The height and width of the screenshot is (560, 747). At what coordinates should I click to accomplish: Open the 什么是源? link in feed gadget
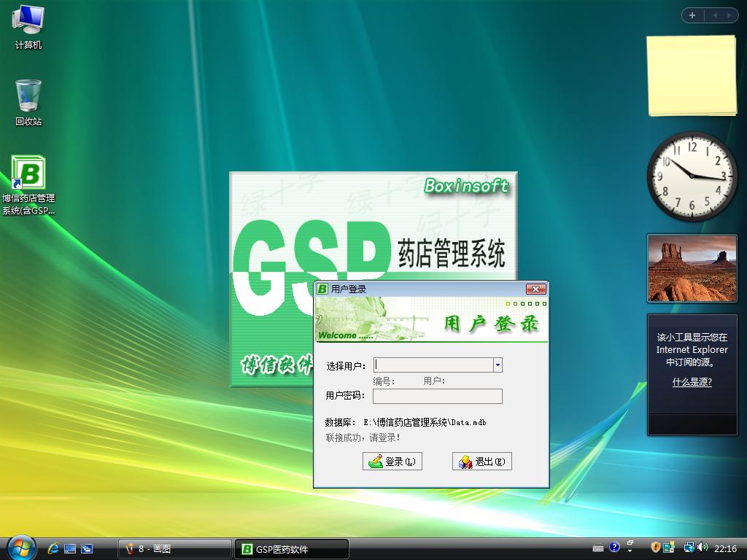pos(692,382)
